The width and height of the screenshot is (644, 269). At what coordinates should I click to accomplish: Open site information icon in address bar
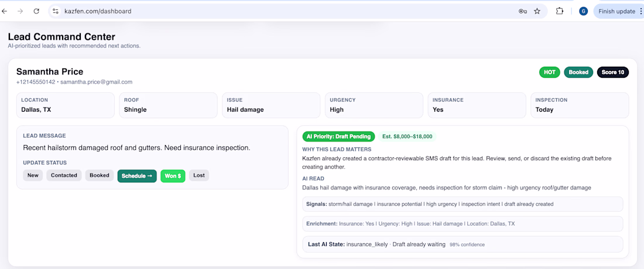(56, 12)
